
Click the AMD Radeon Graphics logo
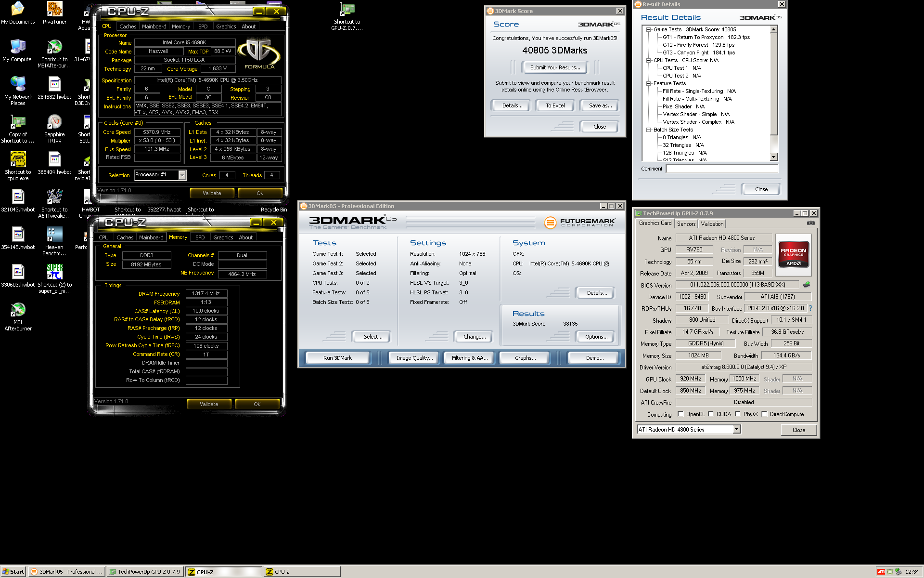click(794, 254)
